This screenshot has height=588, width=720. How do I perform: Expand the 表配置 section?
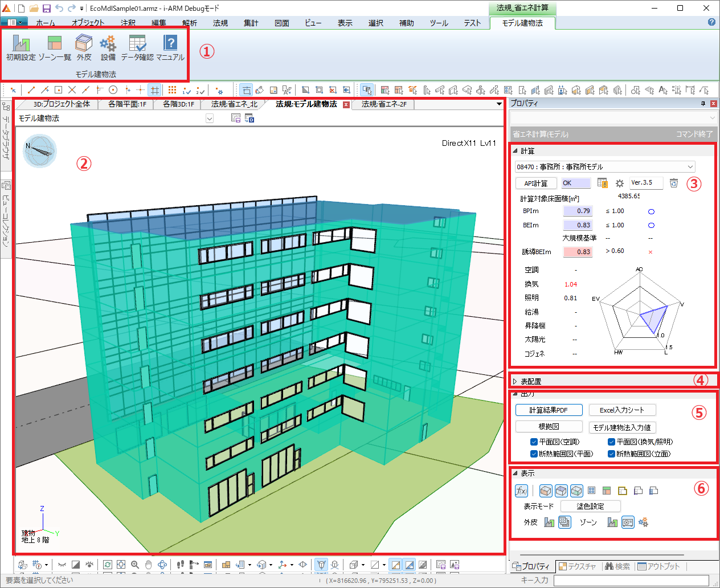[515, 382]
